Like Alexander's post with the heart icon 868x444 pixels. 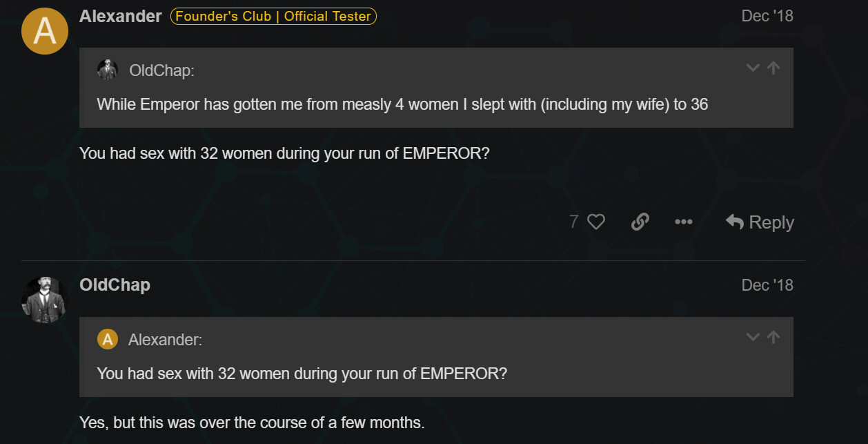click(x=596, y=222)
